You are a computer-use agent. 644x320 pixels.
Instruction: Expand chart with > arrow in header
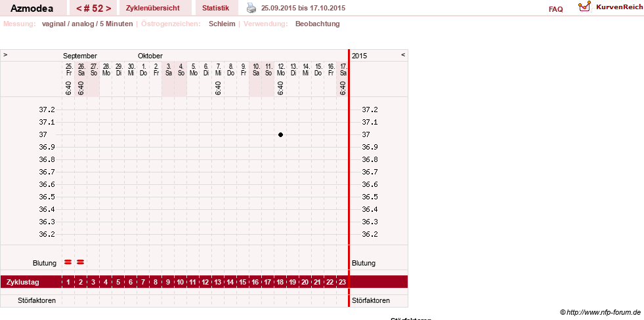(5, 54)
